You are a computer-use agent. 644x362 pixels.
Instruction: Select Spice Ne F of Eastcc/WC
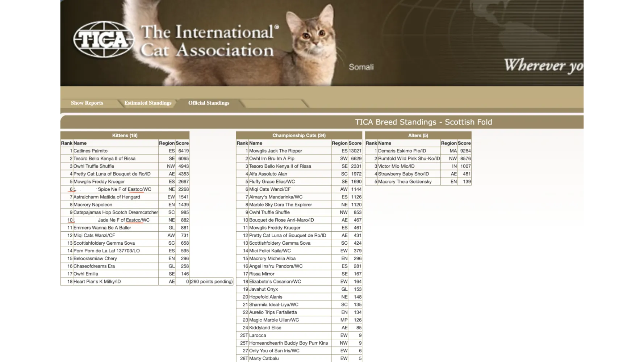(125, 189)
